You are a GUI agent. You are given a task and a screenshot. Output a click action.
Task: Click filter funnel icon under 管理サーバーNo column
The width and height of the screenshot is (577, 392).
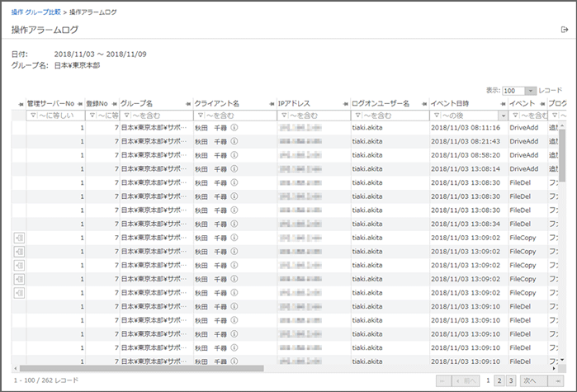click(x=32, y=116)
